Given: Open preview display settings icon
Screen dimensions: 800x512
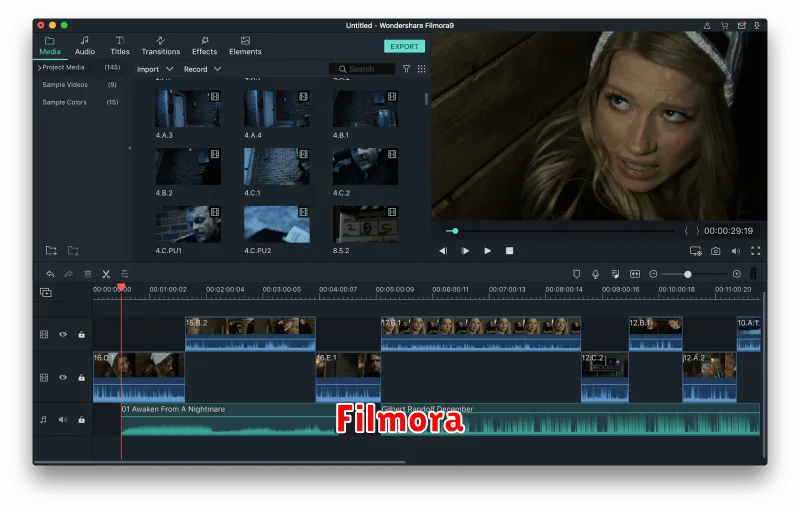Looking at the screenshot, I should (695, 251).
